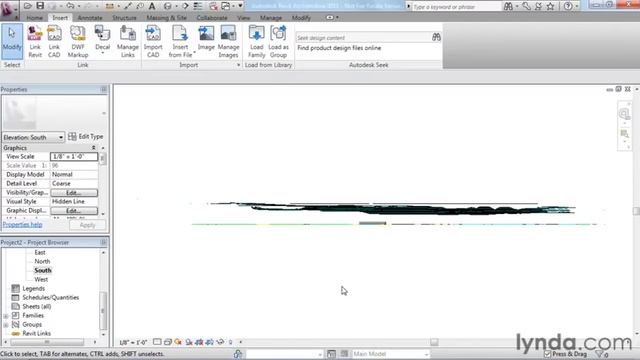Click Load as Group tool
Image resolution: width=640 pixels, height=360 pixels.
point(278,41)
